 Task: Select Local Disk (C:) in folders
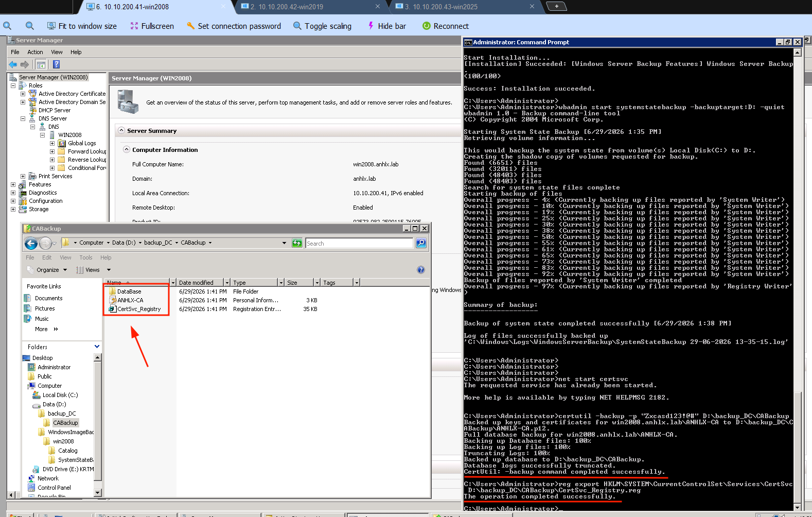pos(60,395)
